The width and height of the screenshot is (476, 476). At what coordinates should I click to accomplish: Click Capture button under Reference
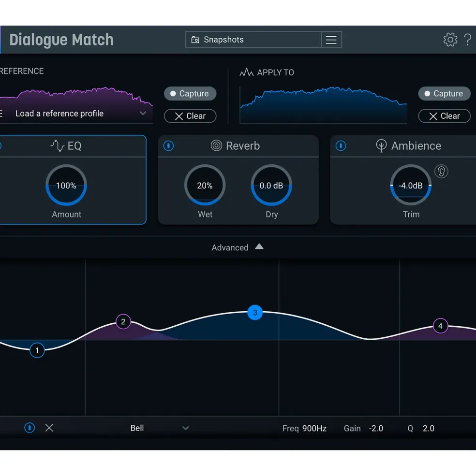pos(190,93)
